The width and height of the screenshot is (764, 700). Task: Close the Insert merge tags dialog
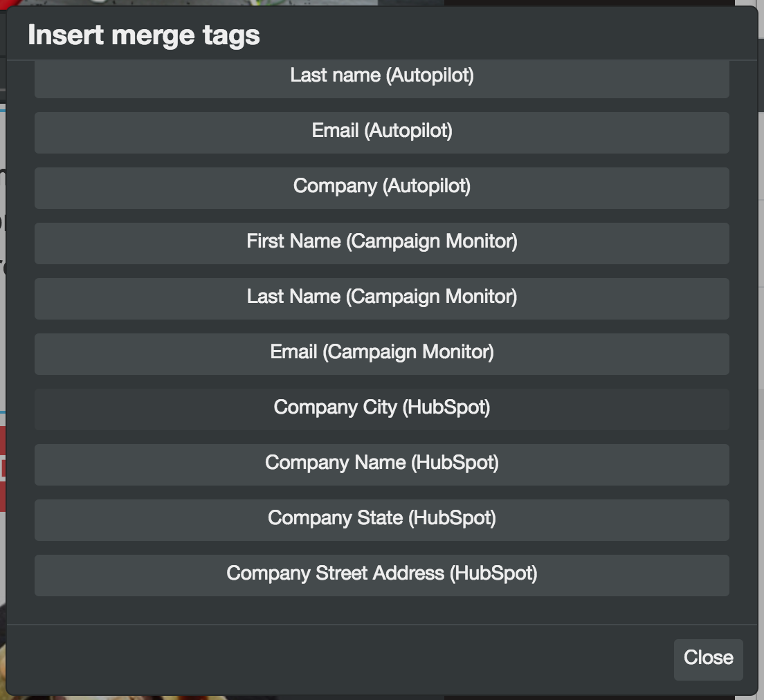click(708, 658)
